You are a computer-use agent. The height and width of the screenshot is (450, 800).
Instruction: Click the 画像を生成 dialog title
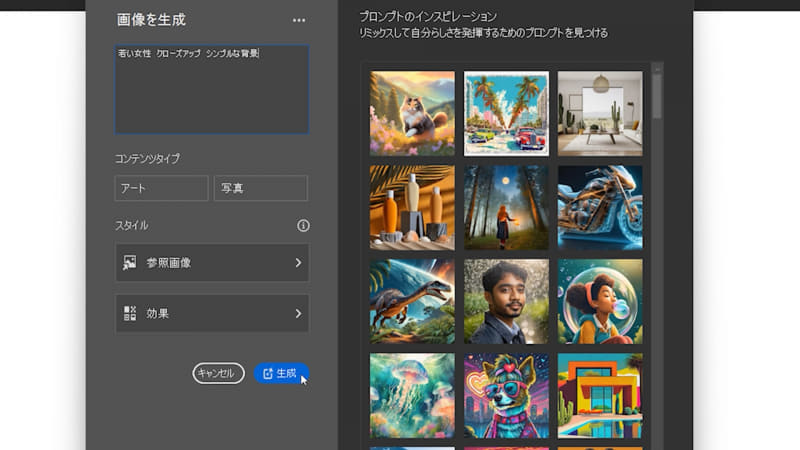tap(151, 20)
